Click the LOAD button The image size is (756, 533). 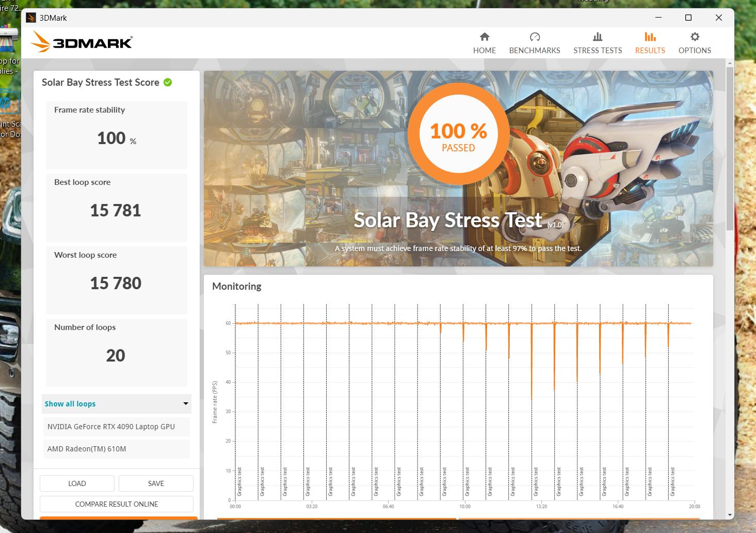tap(77, 483)
